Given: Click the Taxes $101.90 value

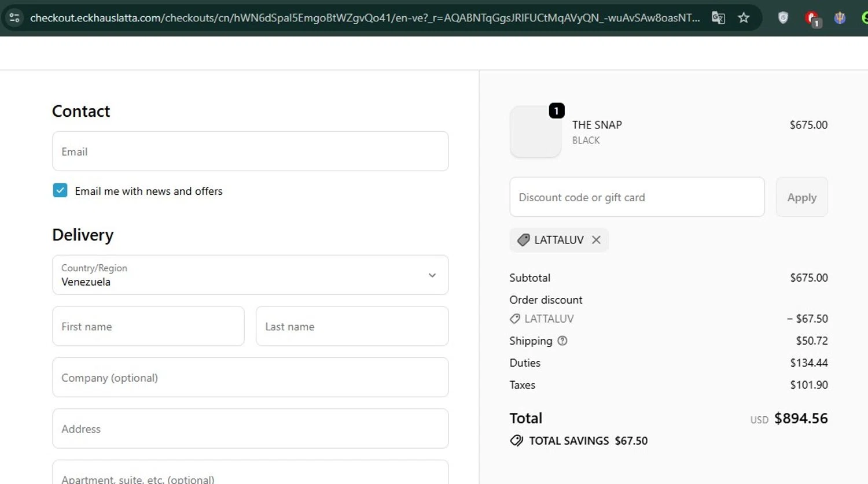Looking at the screenshot, I should pos(809,385).
